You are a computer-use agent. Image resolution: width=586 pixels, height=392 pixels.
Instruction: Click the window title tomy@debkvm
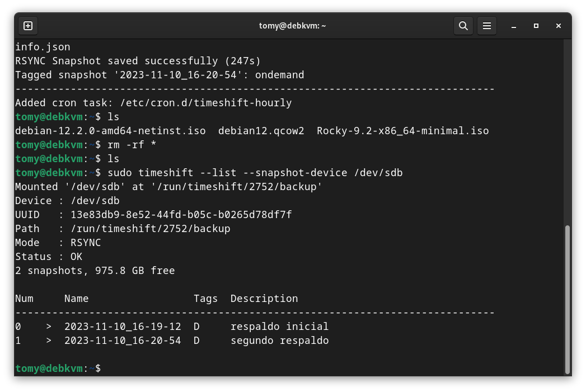click(292, 26)
